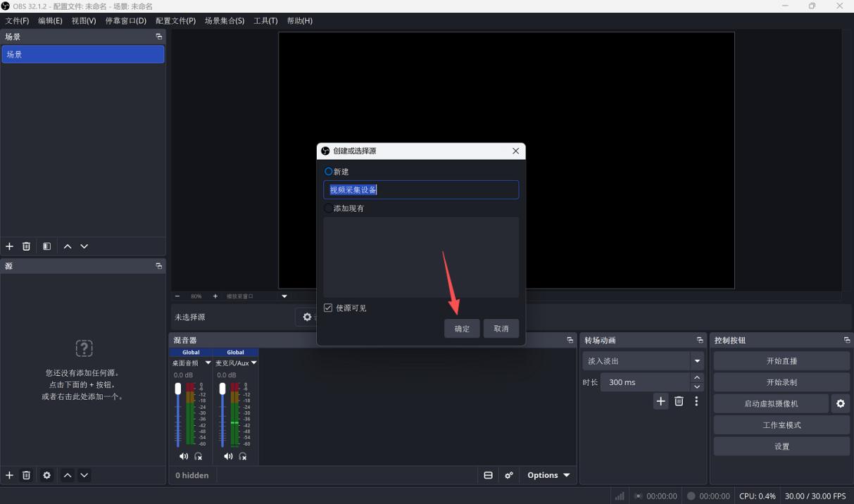Viewport: 854px width, 504px height.
Task: Open source properties gear in Sources panel
Action: coord(46,475)
